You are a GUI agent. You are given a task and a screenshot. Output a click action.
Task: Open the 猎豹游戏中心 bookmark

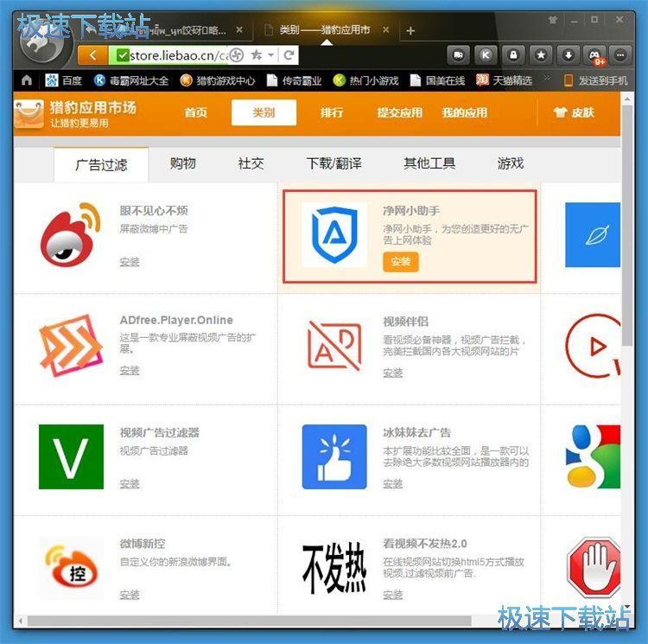pos(218,80)
